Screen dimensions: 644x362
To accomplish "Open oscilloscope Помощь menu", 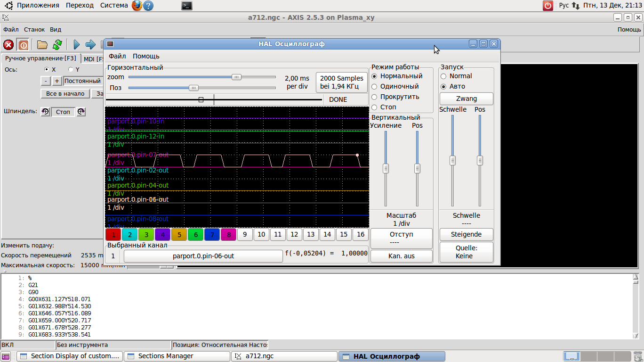I will (x=146, y=56).
